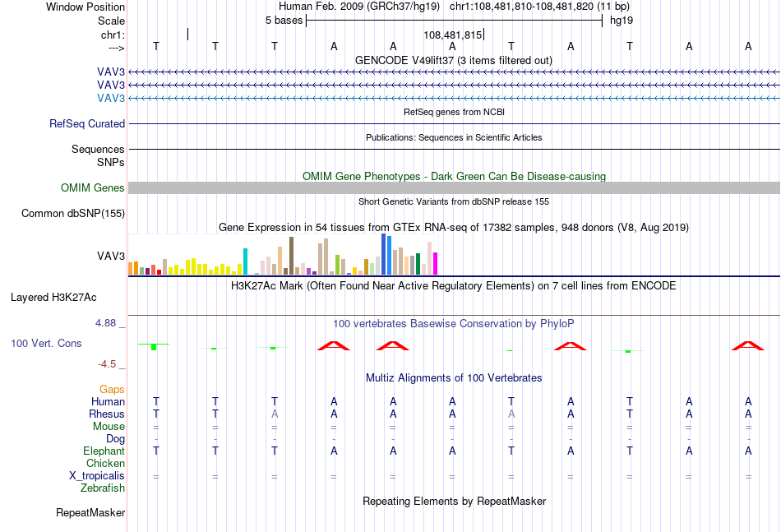
Task: Click the H3K27Ac Mark track title
Action: (x=454, y=286)
